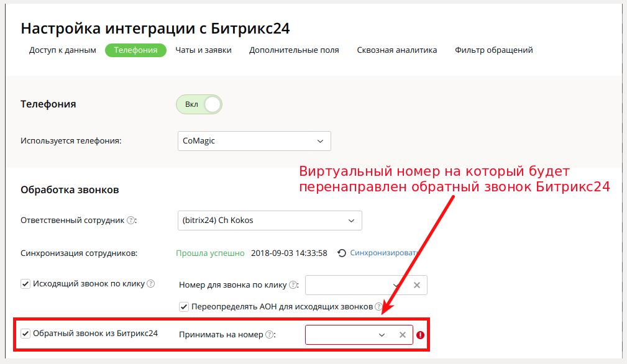Switch to 'Чаты и заявки' tab
The image size is (627, 364).
pyautogui.click(x=203, y=50)
